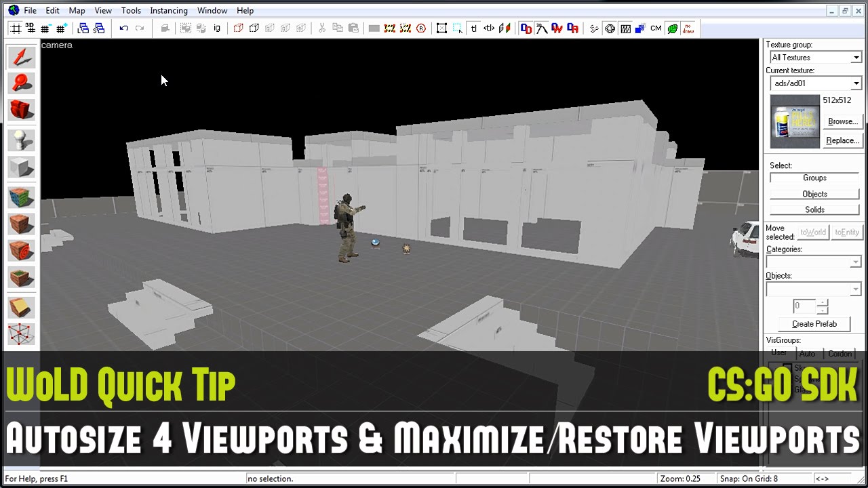Click the Replace... texture button
The height and width of the screenshot is (488, 868).
[x=842, y=140]
